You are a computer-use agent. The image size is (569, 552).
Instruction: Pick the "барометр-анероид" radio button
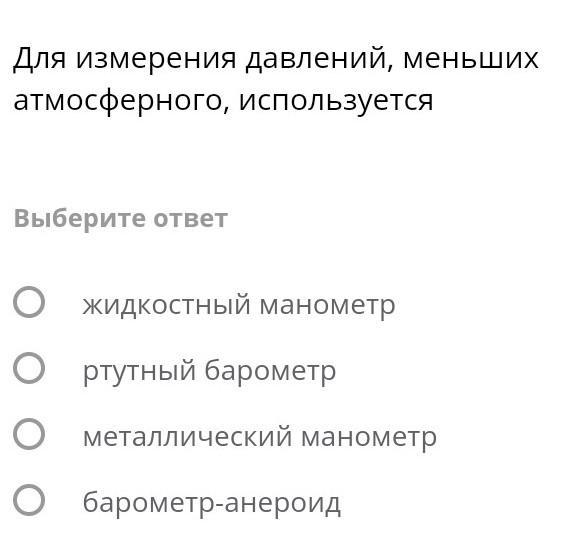click(x=29, y=500)
